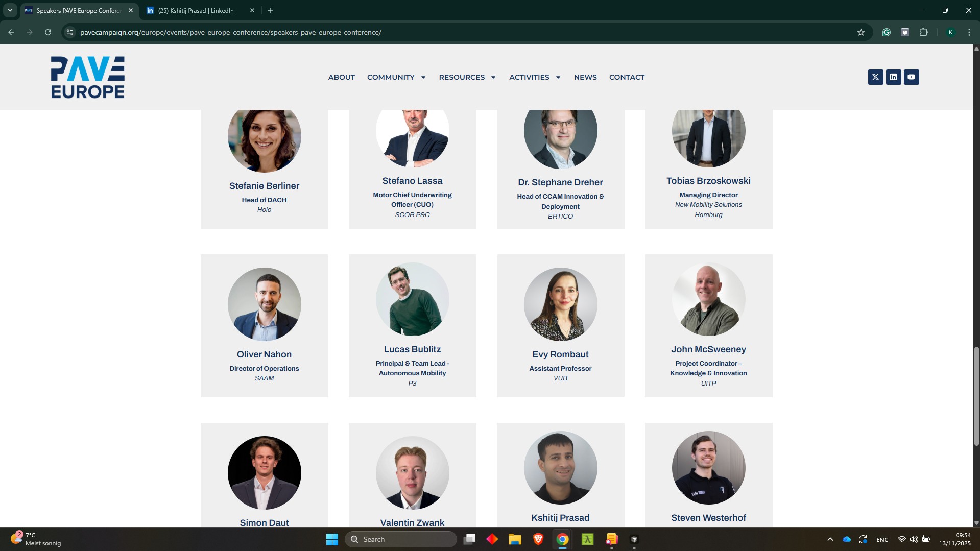Open the PAVE Europe YouTube icon

point(911,77)
